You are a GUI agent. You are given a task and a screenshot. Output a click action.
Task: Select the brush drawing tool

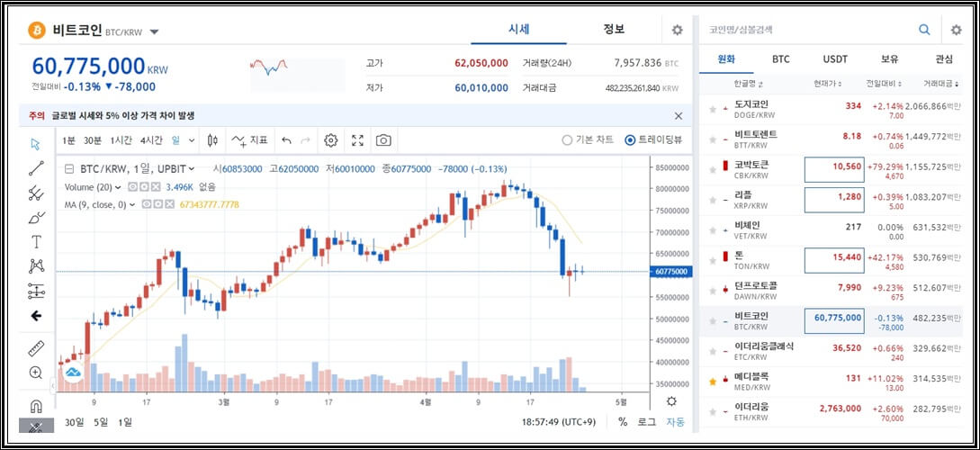pos(36,218)
